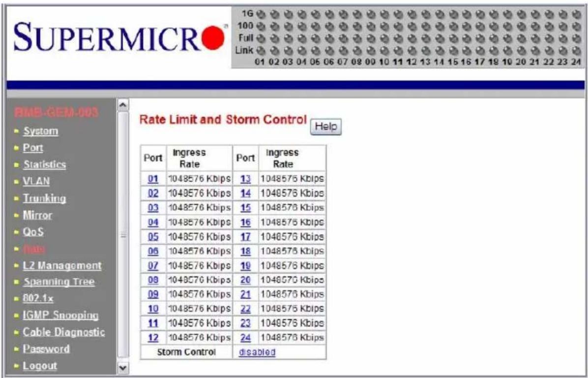588x378 pixels.
Task: Open port 06 rate settings
Action: coord(152,251)
